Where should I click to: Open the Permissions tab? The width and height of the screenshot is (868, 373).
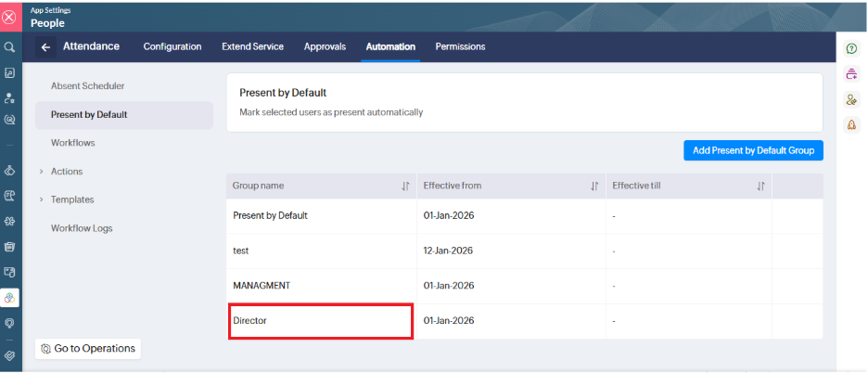point(460,46)
